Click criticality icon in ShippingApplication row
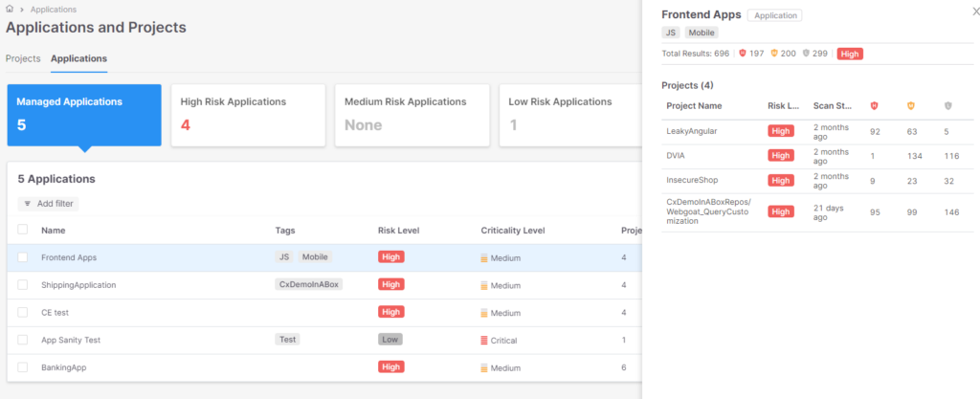Image resolution: width=980 pixels, height=399 pixels. (x=483, y=285)
